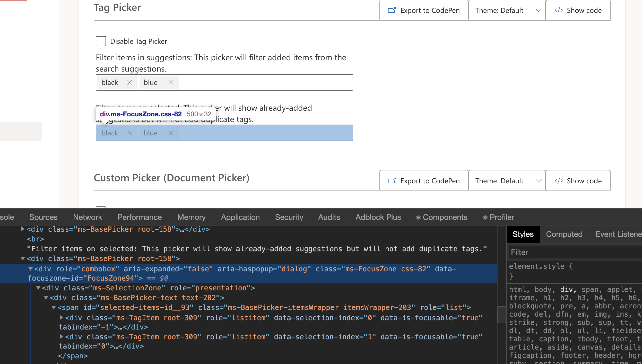This screenshot has width=642, height=364.
Task: Expand the first ms-TagItem div in Elements tree
Action: [62, 317]
